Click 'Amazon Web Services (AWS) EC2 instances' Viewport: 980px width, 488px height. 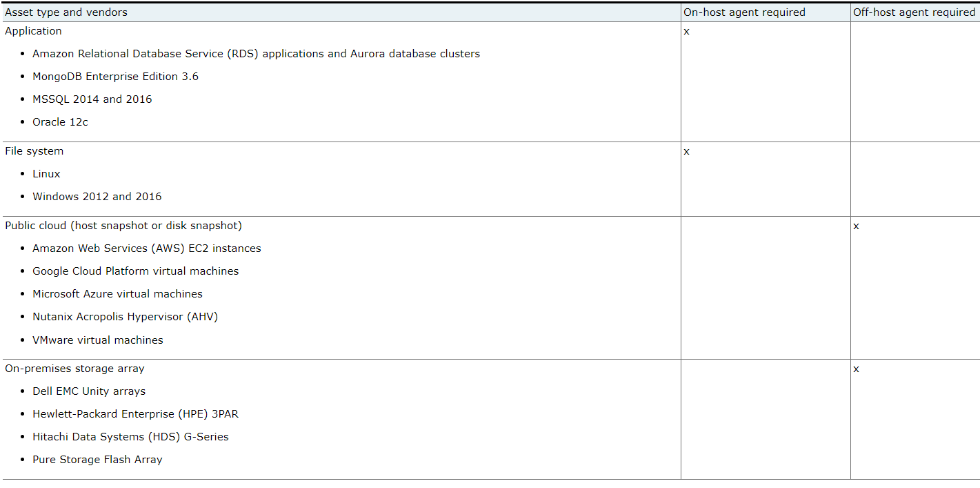pos(146,248)
